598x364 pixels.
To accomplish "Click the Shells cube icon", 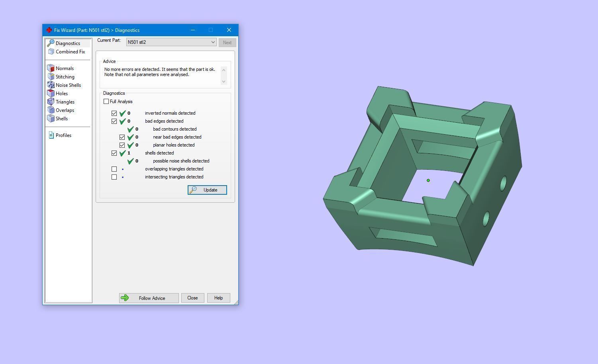I will (x=51, y=118).
